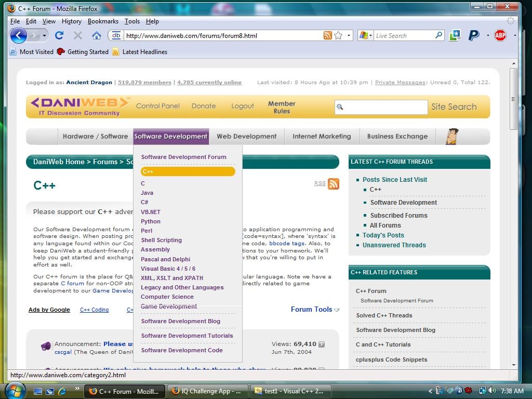This screenshot has height=399, width=532.
Task: Expand quick launch overflow chevron
Action: coord(77,389)
